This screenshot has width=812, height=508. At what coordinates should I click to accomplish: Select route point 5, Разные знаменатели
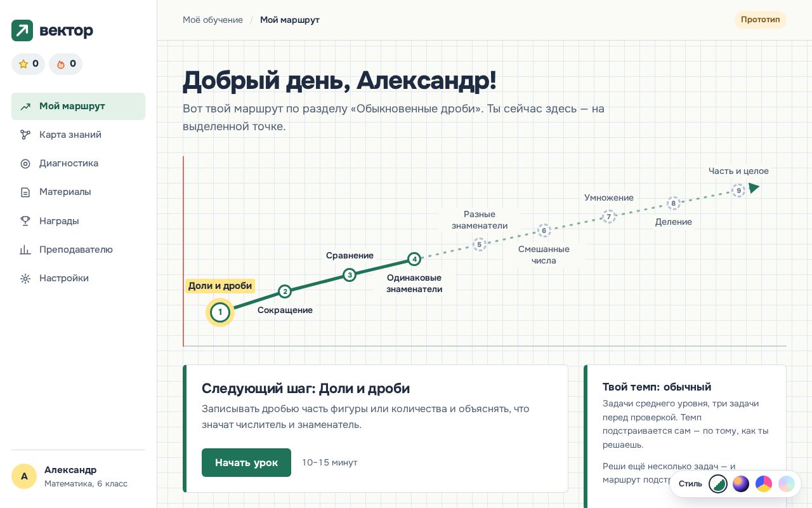point(480,244)
